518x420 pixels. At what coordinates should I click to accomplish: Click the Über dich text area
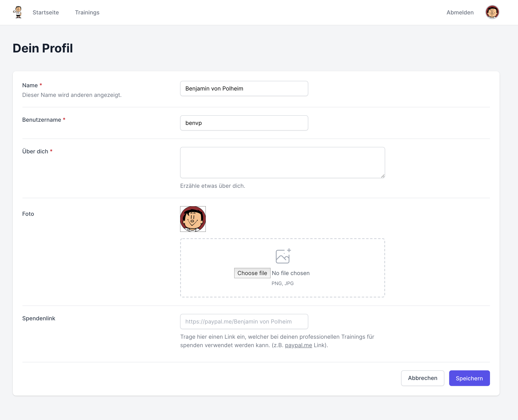click(282, 163)
